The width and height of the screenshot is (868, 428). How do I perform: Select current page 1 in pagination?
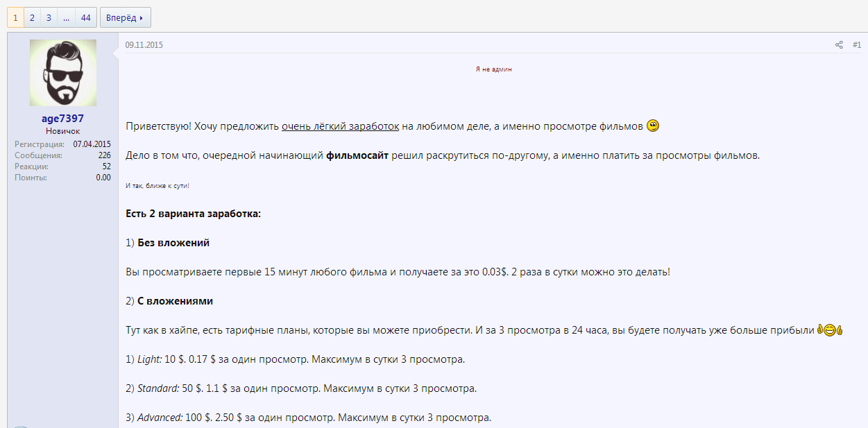15,17
